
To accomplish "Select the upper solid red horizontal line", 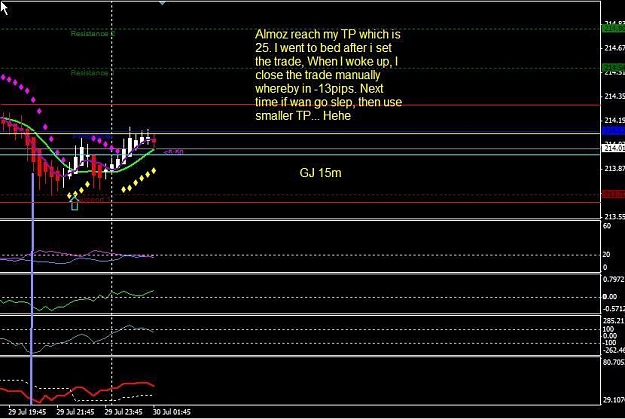I will pyautogui.click(x=300, y=105).
